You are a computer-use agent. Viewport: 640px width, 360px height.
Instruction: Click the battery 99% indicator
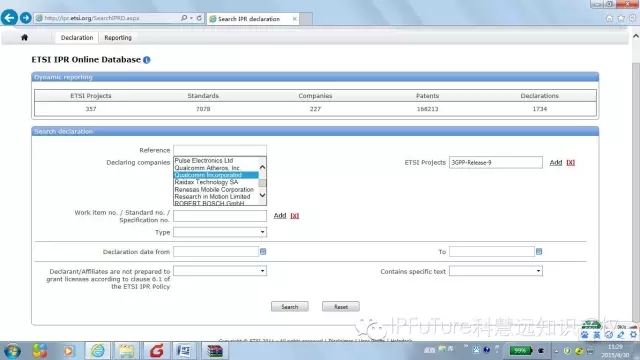pyautogui.click(x=520, y=351)
